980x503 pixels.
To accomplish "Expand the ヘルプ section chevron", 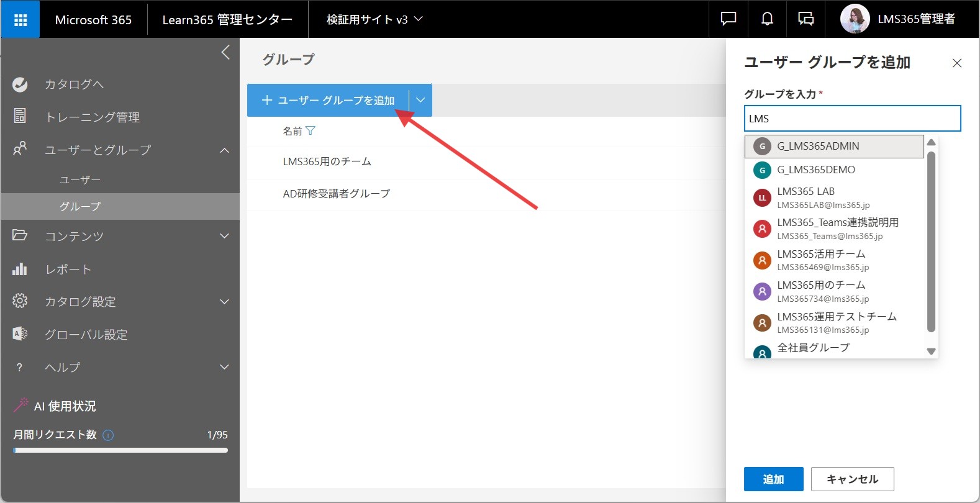I will coord(225,367).
